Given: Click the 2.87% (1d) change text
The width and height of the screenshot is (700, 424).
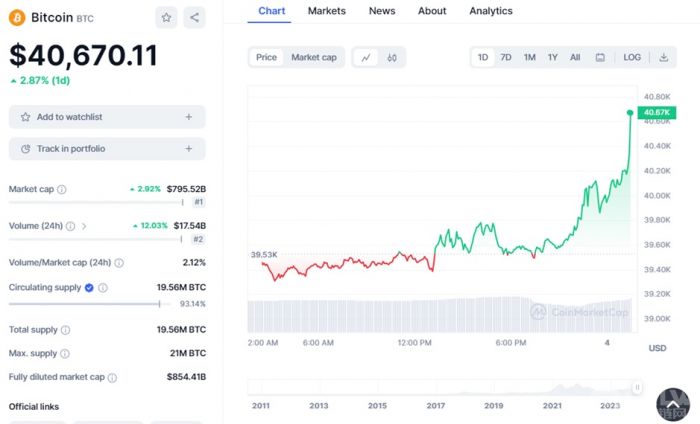Looking at the screenshot, I should point(40,81).
